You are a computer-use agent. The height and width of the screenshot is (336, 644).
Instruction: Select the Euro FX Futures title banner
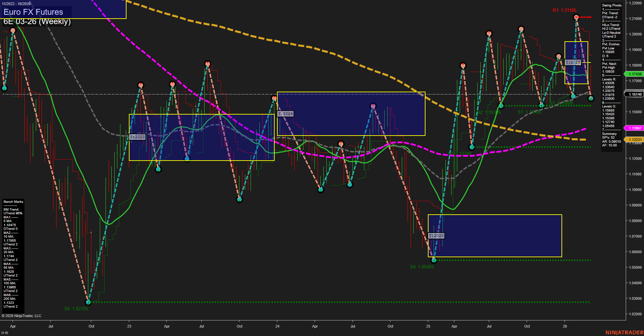(x=32, y=12)
